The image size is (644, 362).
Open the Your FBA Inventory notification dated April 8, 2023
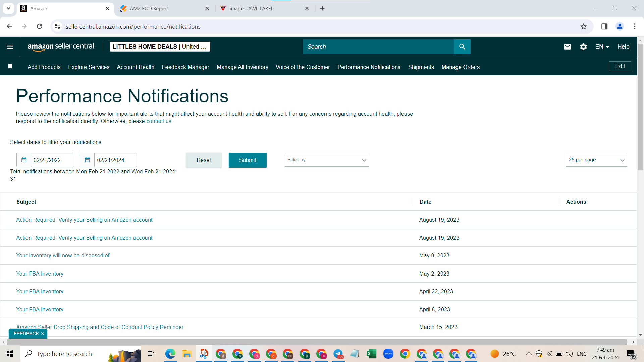[40, 309]
